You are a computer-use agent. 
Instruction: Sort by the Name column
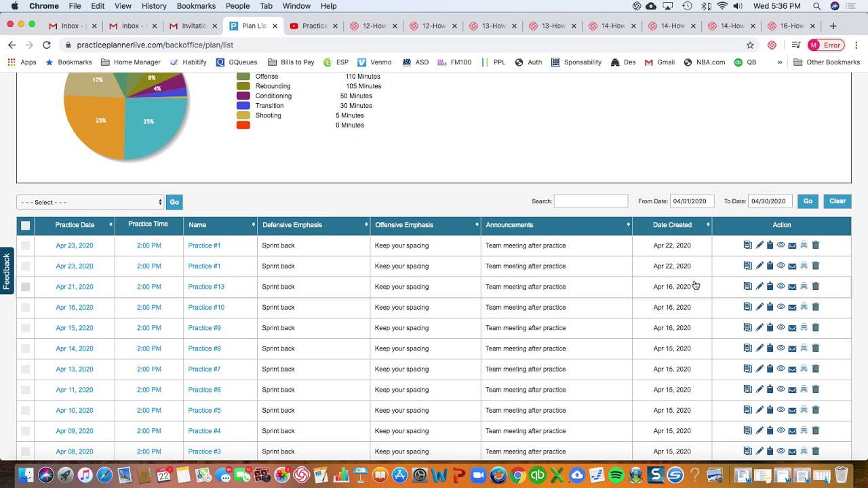click(220, 225)
